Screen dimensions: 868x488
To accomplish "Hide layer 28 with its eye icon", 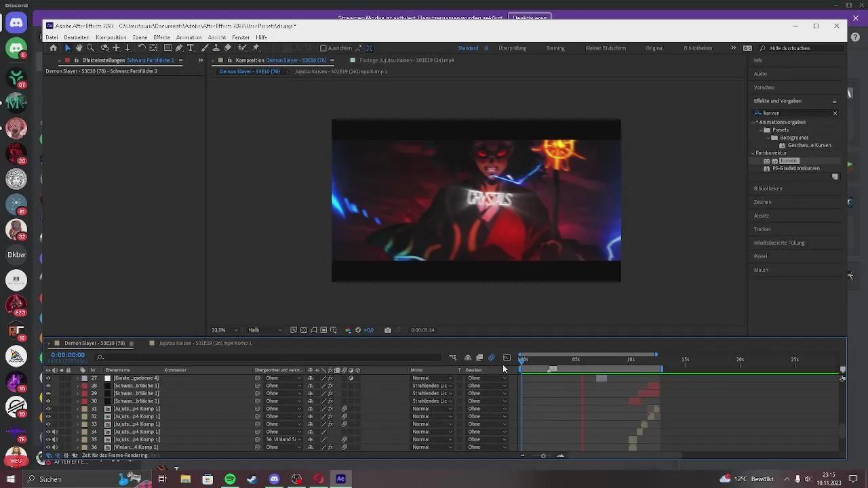I will pos(48,386).
